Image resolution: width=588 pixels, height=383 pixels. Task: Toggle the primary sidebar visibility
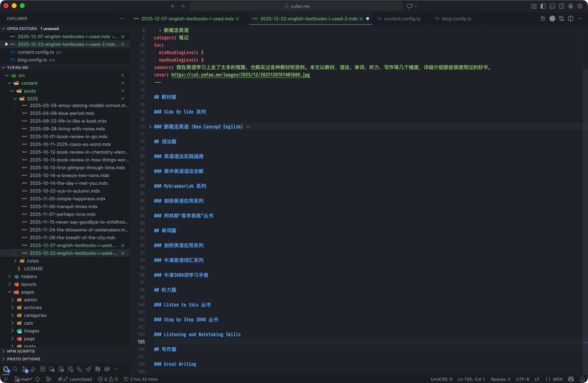543,6
